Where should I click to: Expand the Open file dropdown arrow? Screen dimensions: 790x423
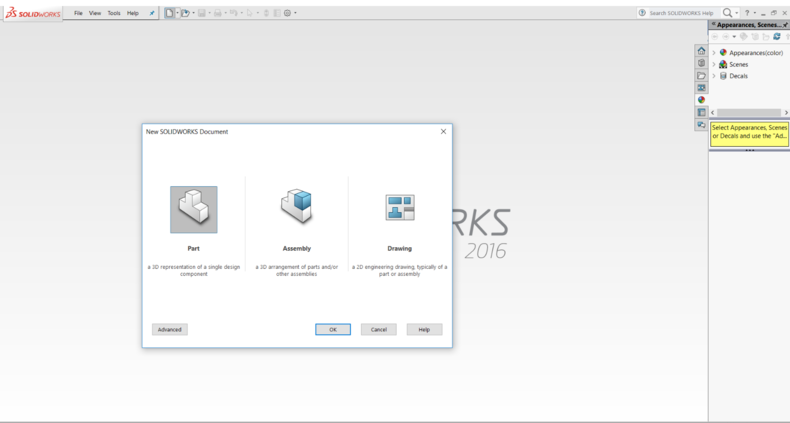click(x=193, y=13)
